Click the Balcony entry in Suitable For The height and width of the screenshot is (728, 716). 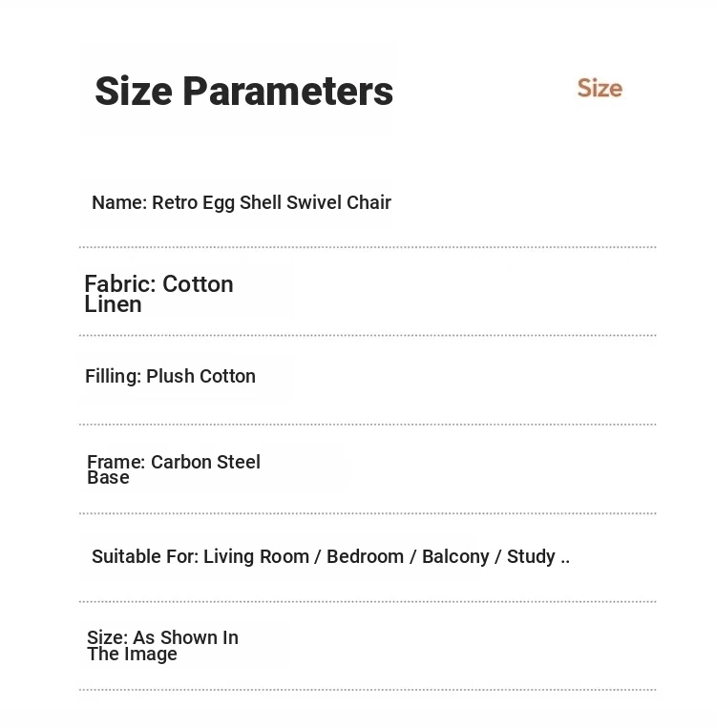(455, 556)
